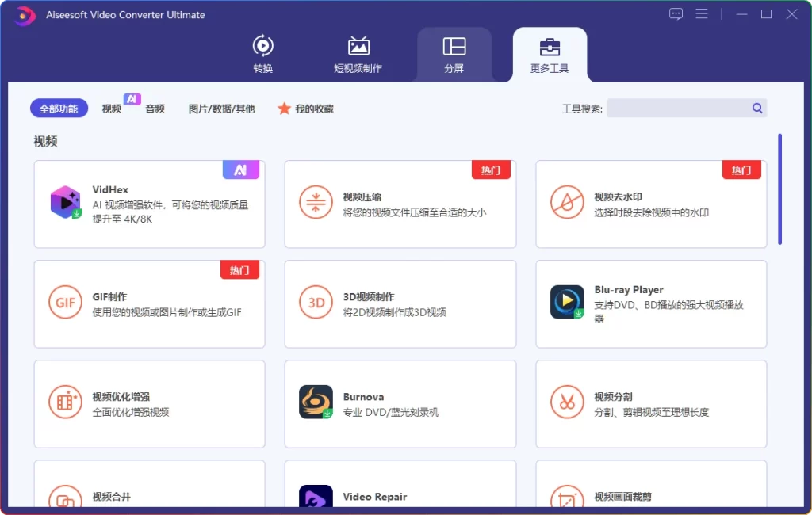Open the Video Repair title
This screenshot has width=812, height=515.
click(375, 496)
